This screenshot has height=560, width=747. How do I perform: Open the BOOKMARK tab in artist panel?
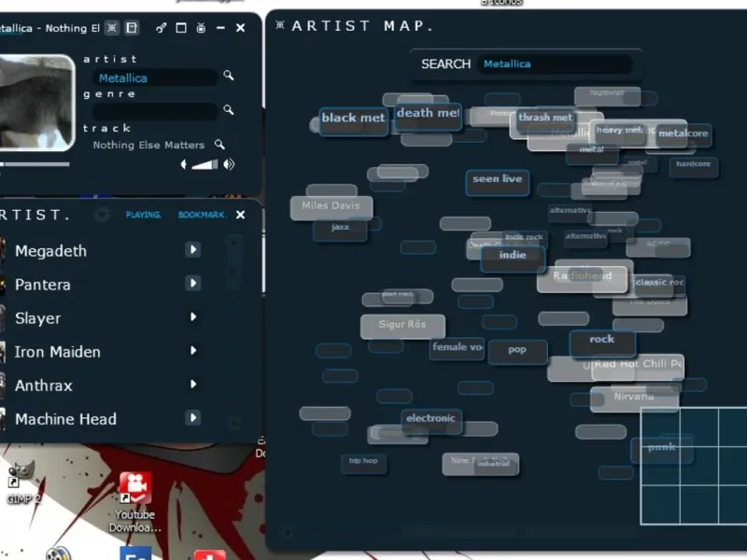(x=203, y=215)
